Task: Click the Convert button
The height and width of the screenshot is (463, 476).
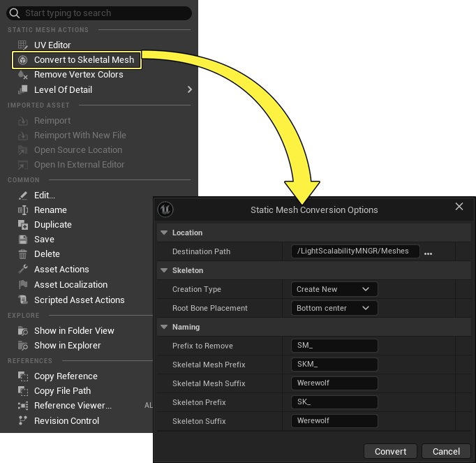Action: [x=390, y=451]
